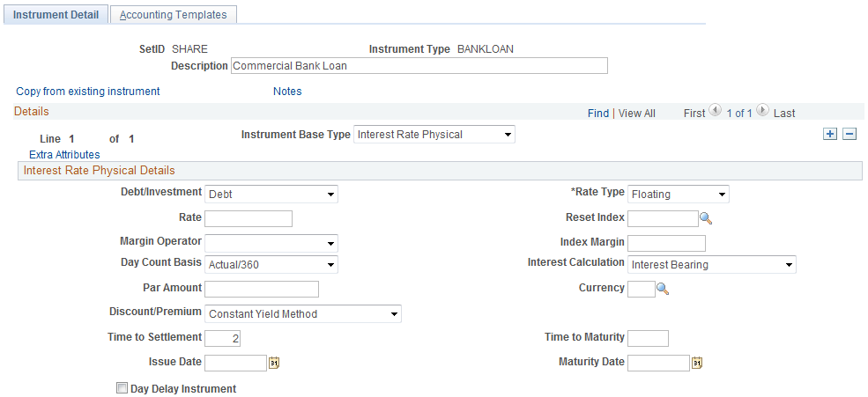Open the Issue Date calendar picker
Image resolution: width=868 pixels, height=397 pixels.
(x=274, y=363)
